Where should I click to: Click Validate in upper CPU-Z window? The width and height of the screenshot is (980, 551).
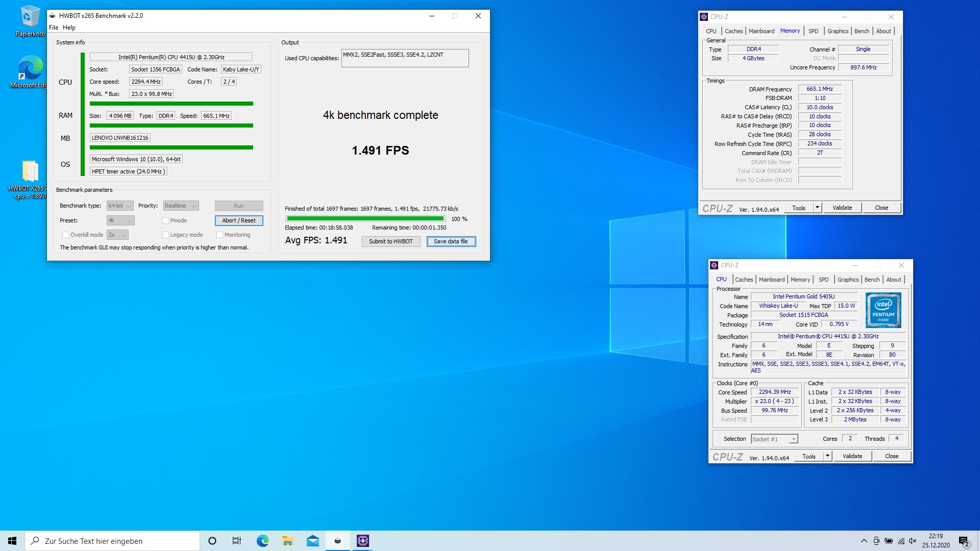click(x=842, y=208)
